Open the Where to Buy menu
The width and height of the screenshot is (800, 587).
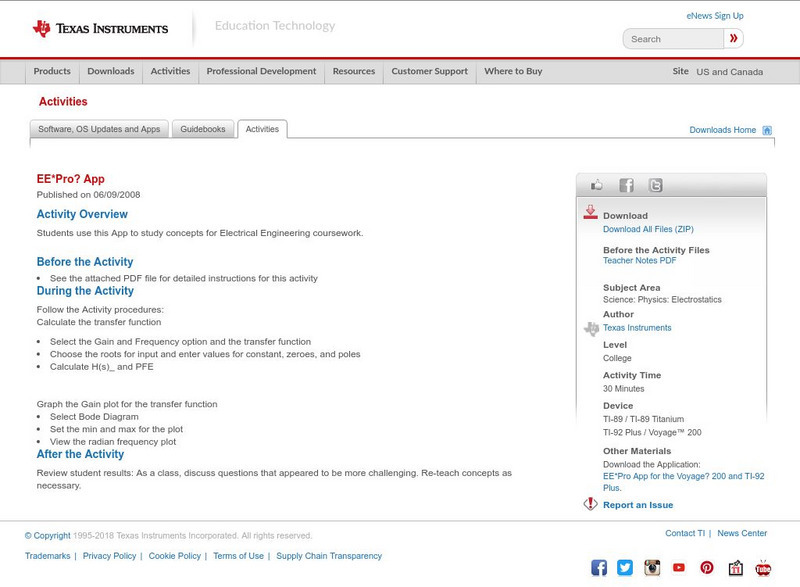point(514,71)
